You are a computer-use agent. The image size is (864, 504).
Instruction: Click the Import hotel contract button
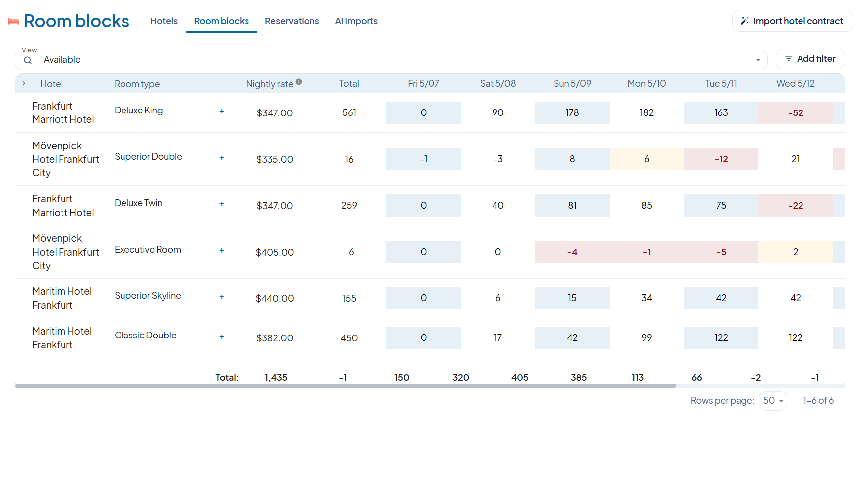792,21
